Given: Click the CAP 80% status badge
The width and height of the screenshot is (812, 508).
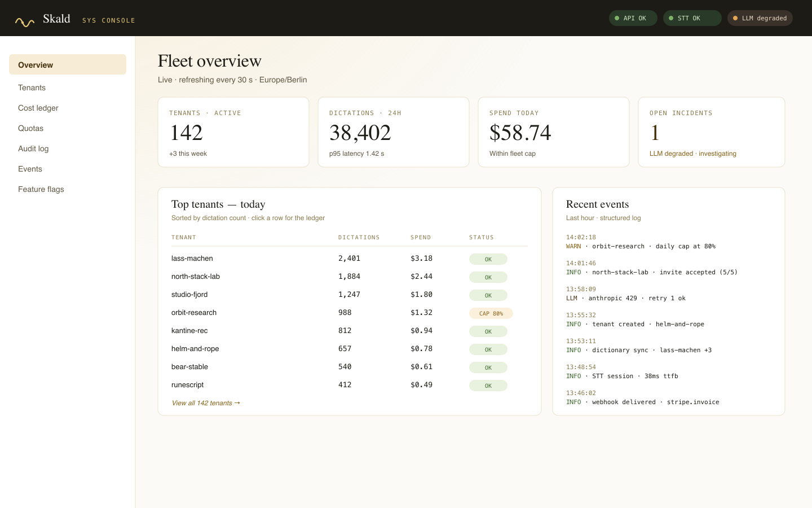Looking at the screenshot, I should point(491,313).
